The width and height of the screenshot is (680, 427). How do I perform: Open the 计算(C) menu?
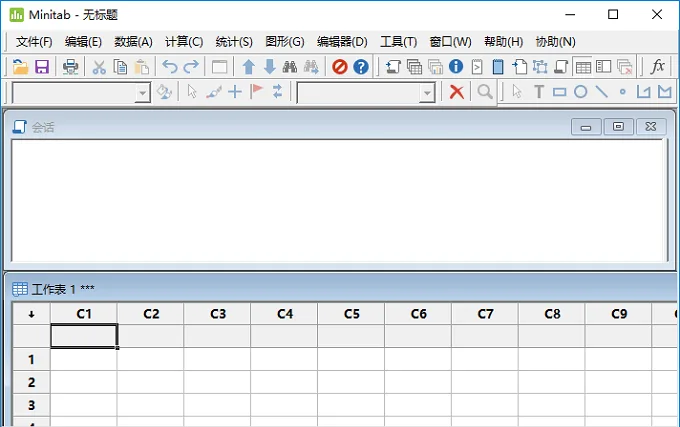tap(184, 42)
